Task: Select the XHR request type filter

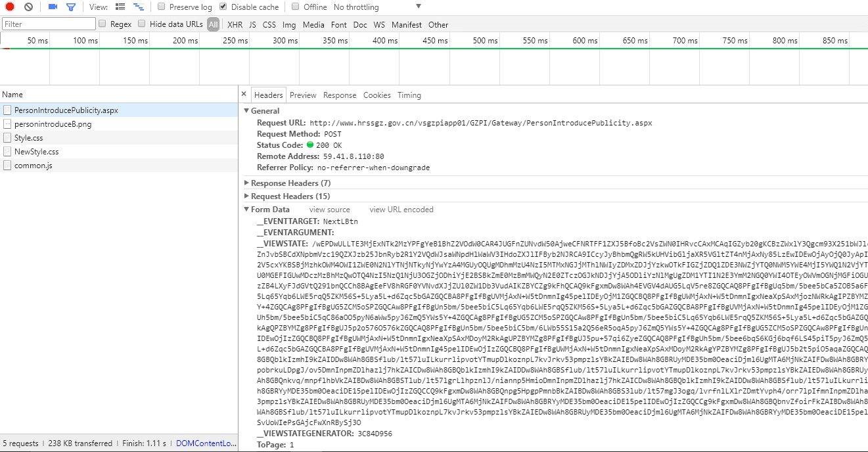Action: pos(235,25)
